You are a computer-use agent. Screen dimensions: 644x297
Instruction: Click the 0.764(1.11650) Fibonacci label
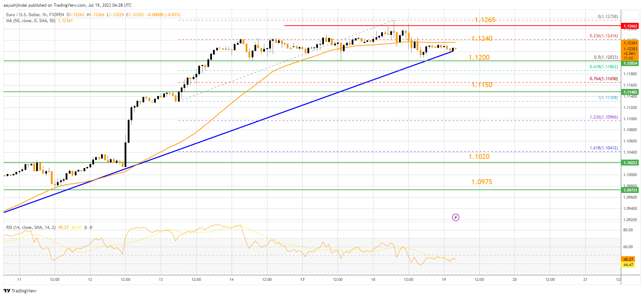click(x=604, y=79)
